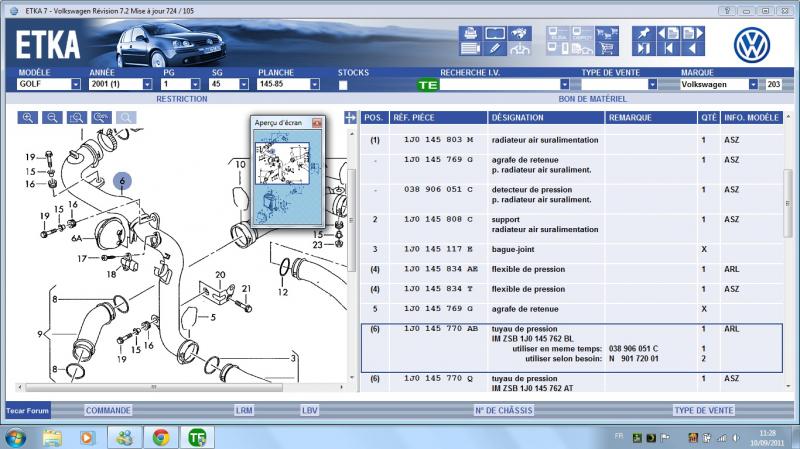The height and width of the screenshot is (449, 800).
Task: Go to next page icon
Action: pos(693,33)
